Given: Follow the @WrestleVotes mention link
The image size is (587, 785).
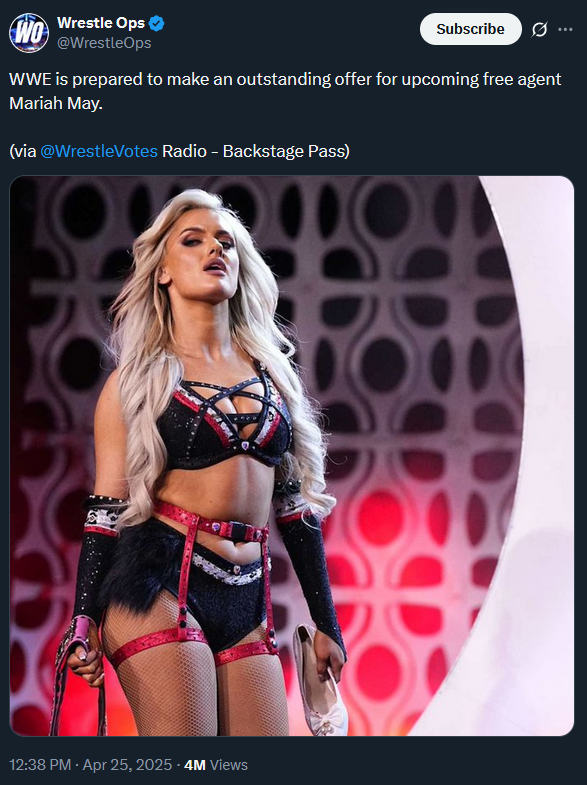Looking at the screenshot, I should click(x=99, y=151).
